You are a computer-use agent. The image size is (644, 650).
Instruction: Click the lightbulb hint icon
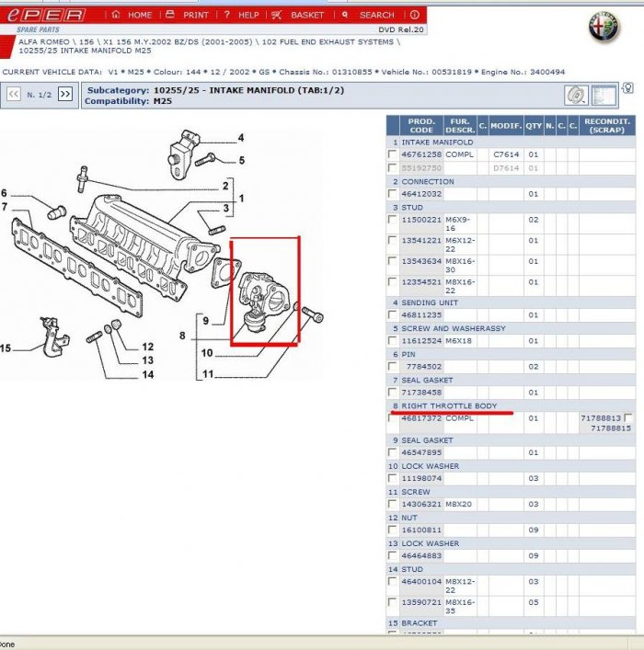coord(628,88)
